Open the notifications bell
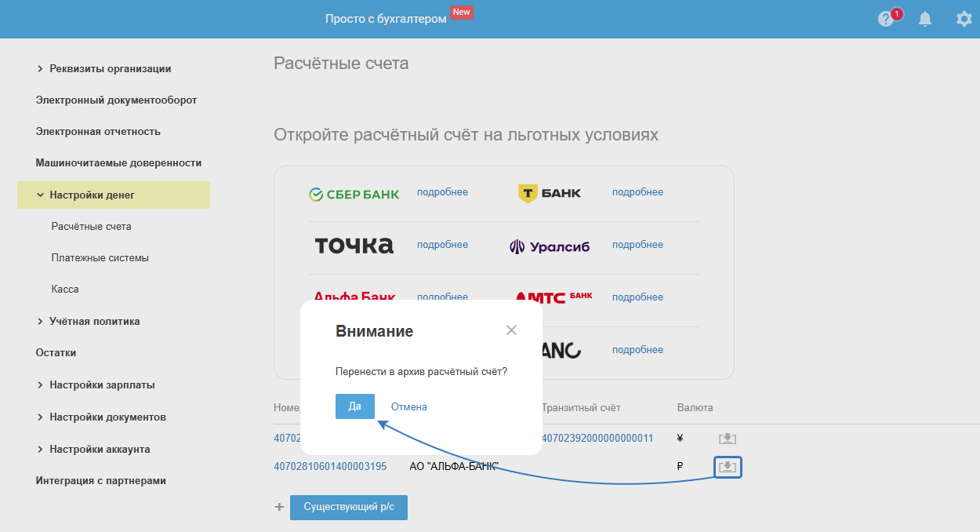The height and width of the screenshot is (532, 980). (925, 19)
